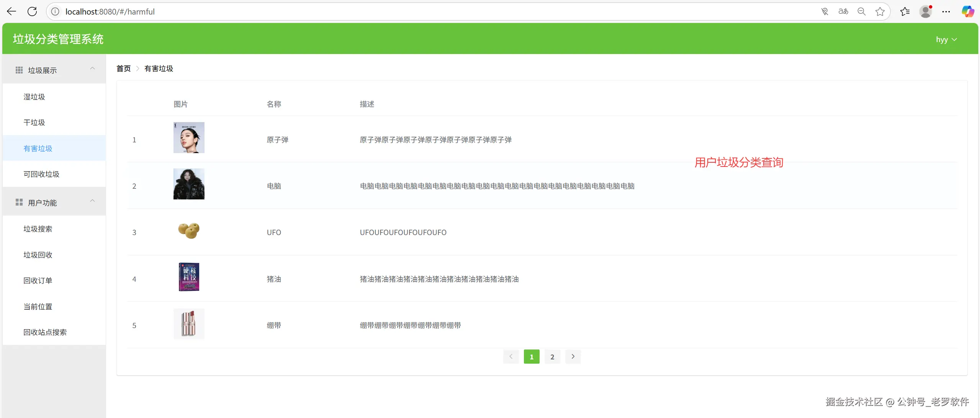Open the browser translate icon
Image resolution: width=980 pixels, height=418 pixels.
[843, 11]
